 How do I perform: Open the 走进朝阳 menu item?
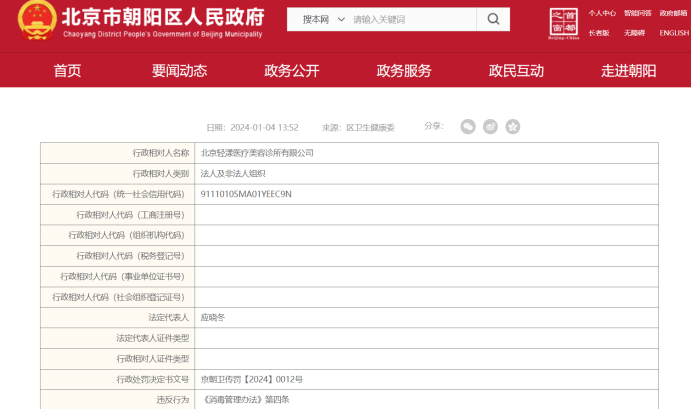[x=628, y=71]
